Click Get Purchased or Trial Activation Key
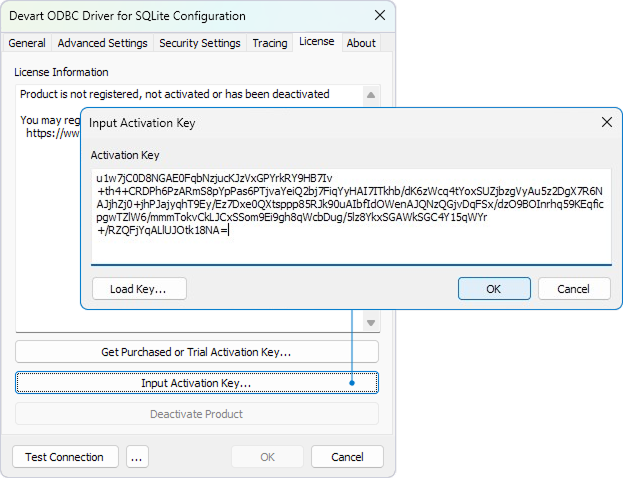Screen dimensions: 623x478 197,352
